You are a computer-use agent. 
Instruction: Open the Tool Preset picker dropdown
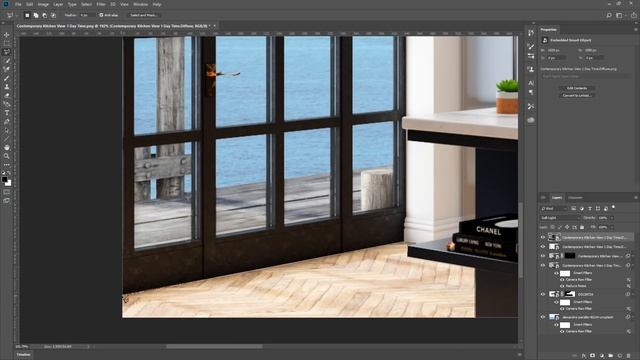11,15
